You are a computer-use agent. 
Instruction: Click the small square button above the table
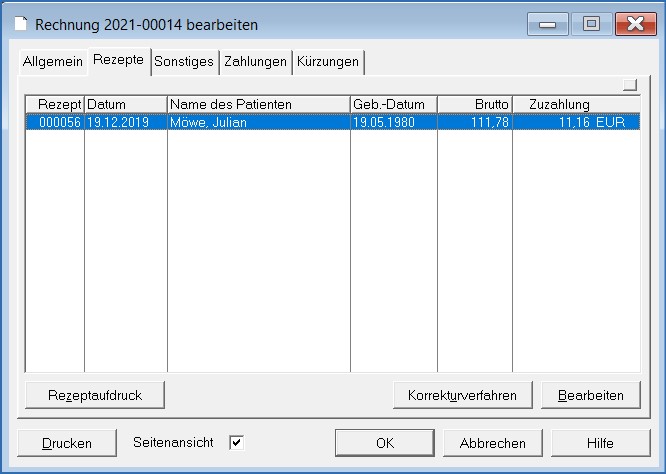click(630, 85)
